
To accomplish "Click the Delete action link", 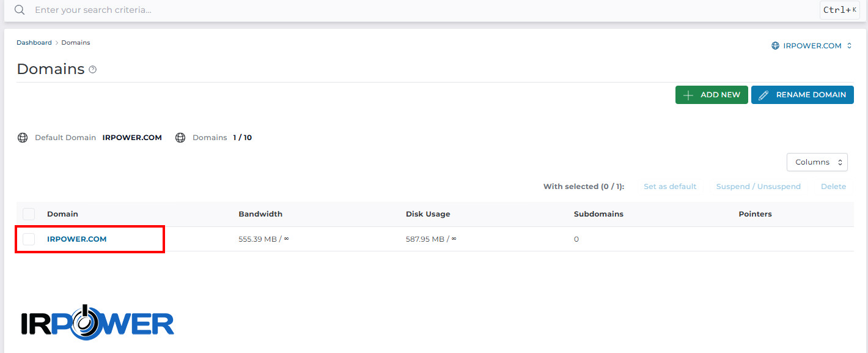I will point(834,187).
